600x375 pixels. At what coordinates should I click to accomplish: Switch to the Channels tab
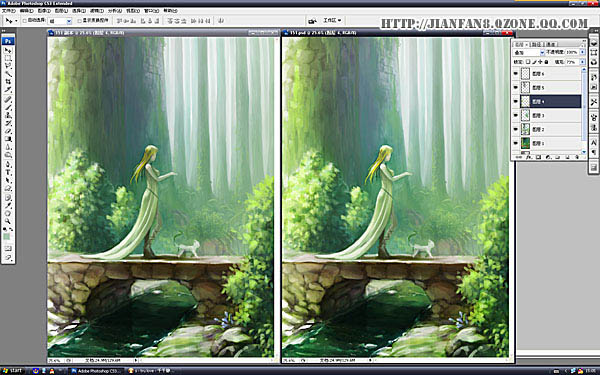click(x=550, y=44)
